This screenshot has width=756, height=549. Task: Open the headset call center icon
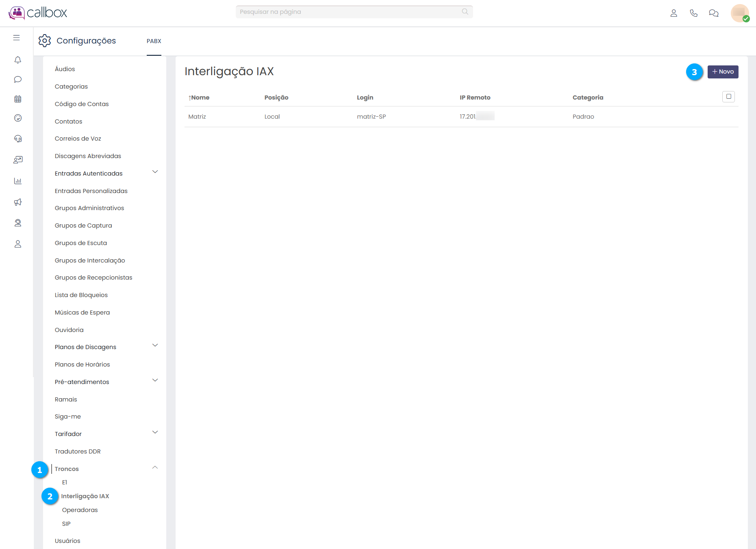[17, 139]
